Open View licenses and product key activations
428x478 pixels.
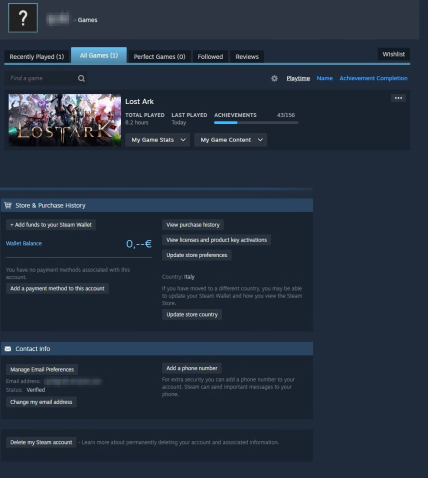pos(217,240)
